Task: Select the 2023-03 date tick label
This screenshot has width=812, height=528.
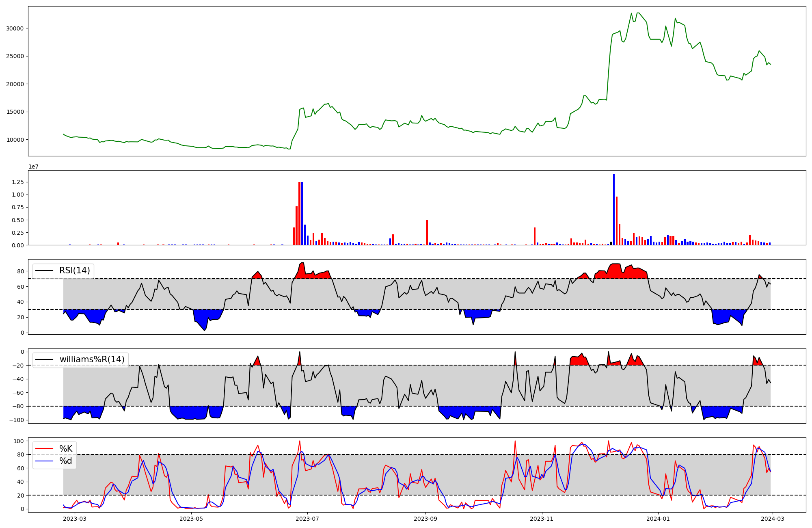Action: pyautogui.click(x=75, y=519)
